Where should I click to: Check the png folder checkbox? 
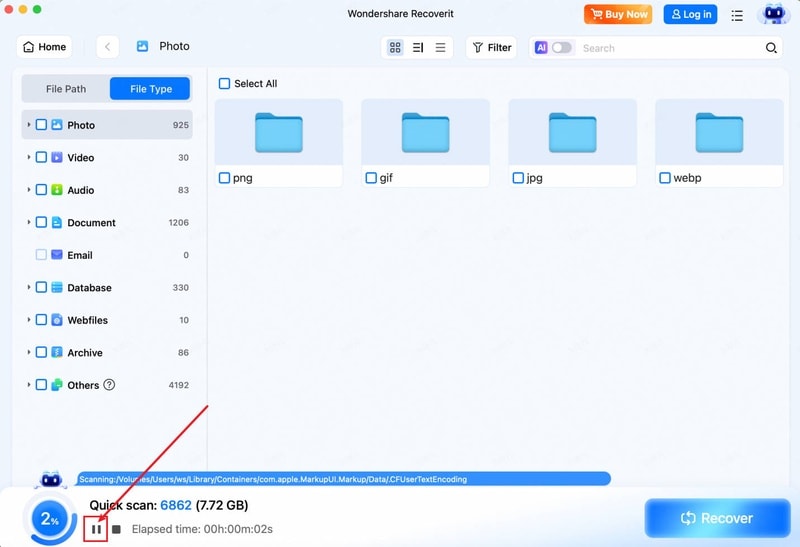coord(224,178)
